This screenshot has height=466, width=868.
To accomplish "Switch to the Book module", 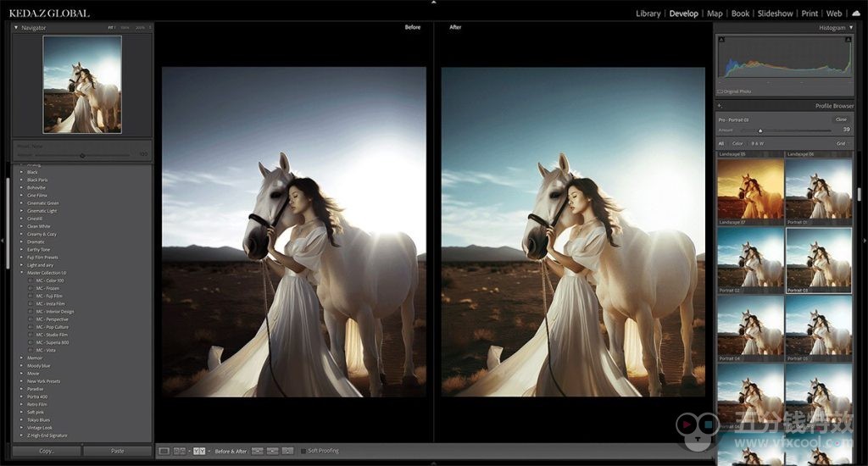I will [x=740, y=14].
